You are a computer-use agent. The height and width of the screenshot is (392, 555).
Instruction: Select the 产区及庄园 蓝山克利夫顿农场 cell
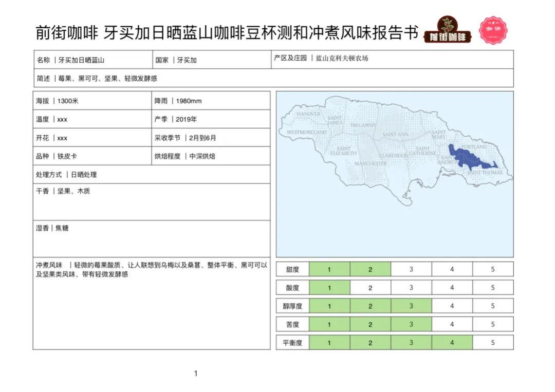pyautogui.click(x=392, y=60)
